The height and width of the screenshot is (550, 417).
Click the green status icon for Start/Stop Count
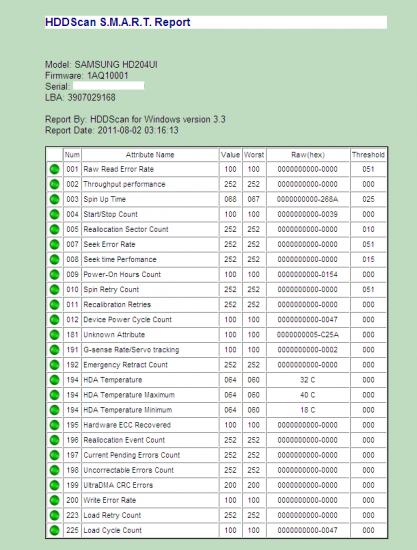click(54, 214)
